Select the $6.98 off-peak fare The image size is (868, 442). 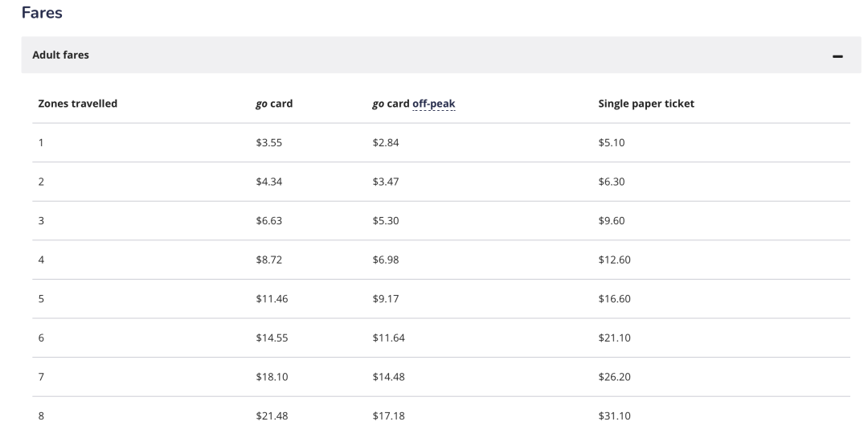click(x=386, y=260)
